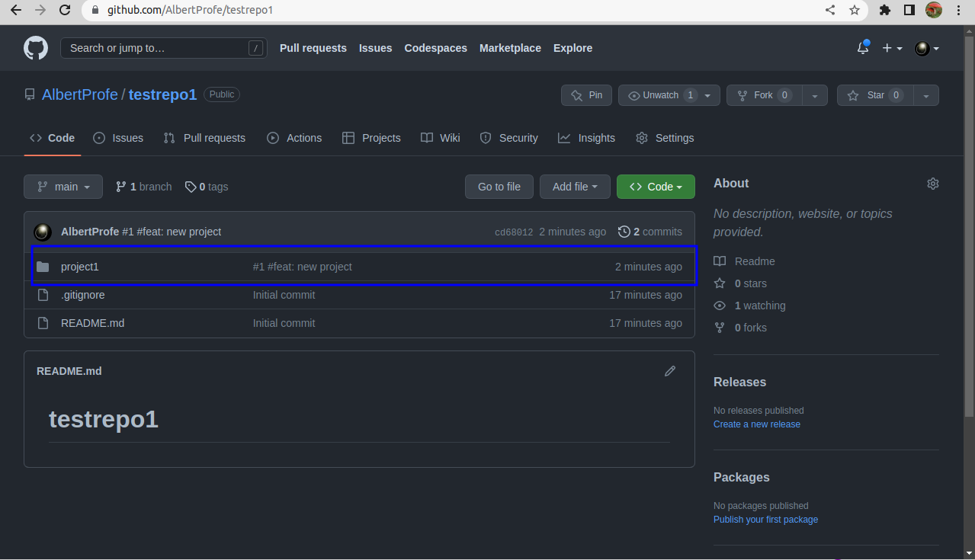Viewport: 975px width, 560px height.
Task: Open the notifications bell
Action: (x=863, y=47)
